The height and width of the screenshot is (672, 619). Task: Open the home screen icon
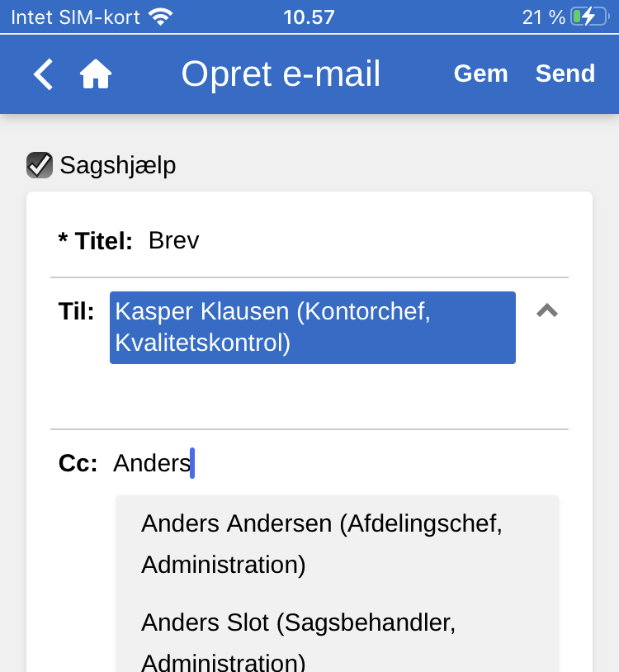pos(96,74)
